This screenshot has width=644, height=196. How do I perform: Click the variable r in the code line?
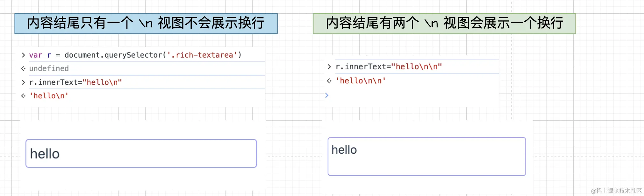pyautogui.click(x=49, y=55)
